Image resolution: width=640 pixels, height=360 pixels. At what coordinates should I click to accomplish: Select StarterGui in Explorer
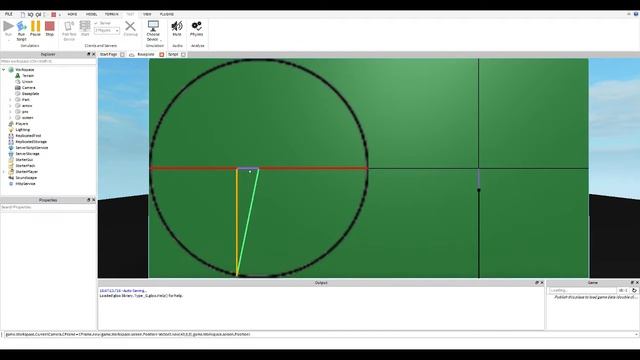pos(24,160)
